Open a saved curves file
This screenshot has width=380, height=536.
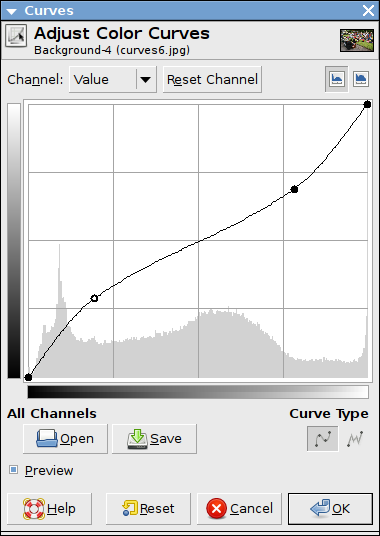click(65, 439)
